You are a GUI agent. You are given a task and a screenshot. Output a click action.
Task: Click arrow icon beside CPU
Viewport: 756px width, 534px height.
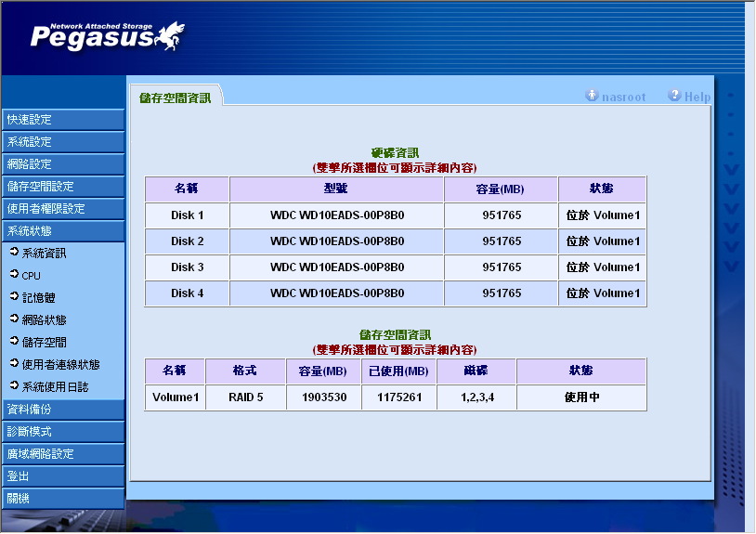pyautogui.click(x=14, y=275)
